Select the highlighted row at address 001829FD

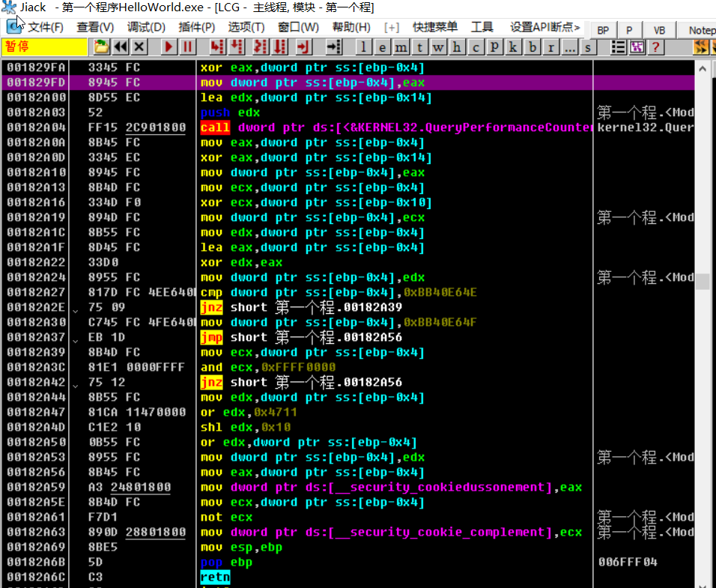pyautogui.click(x=348, y=82)
